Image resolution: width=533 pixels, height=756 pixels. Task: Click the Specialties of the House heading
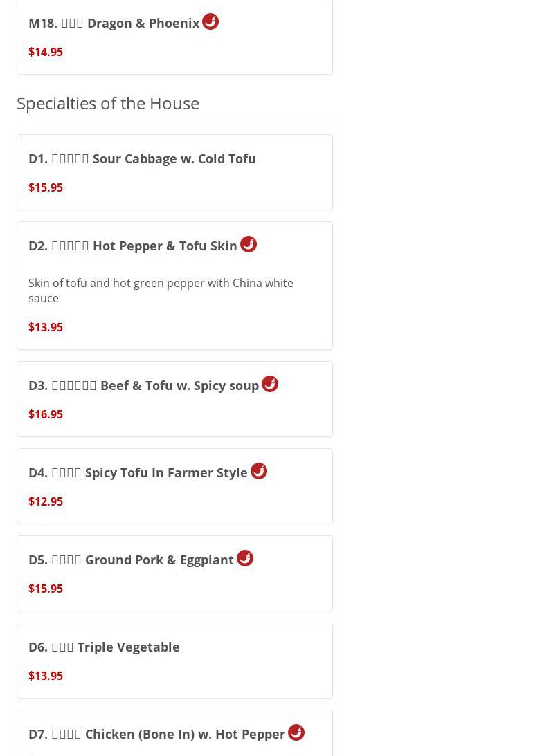[x=108, y=102]
